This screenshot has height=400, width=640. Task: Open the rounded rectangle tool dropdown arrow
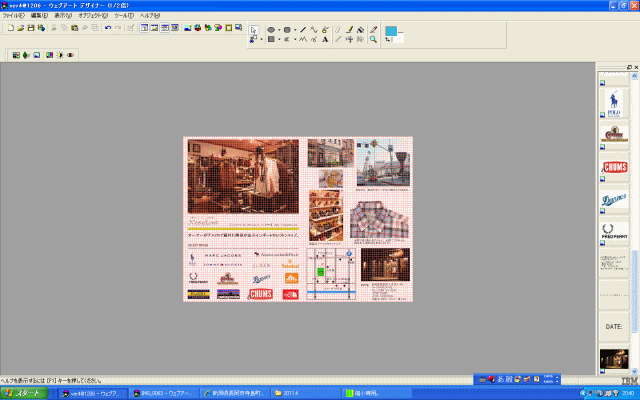(x=295, y=30)
